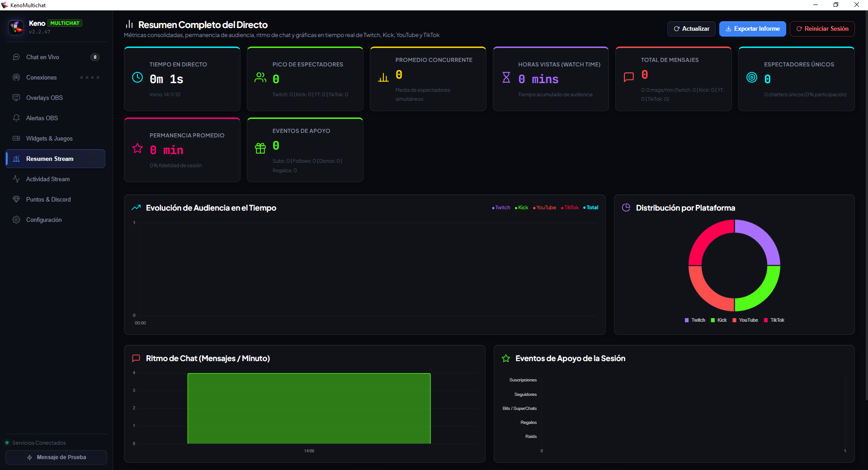Go to Overlays OBS
The height and width of the screenshot is (470, 868).
(x=56, y=98)
